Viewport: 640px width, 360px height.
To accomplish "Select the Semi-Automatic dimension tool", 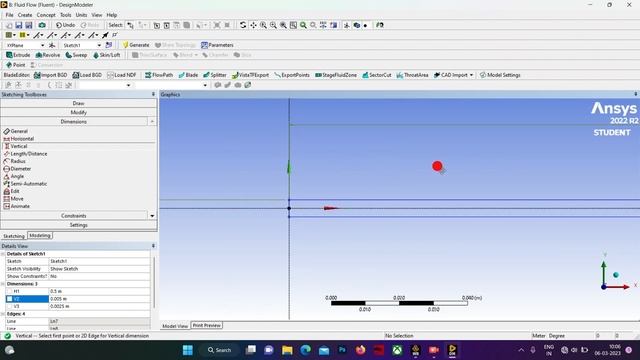I will point(25,184).
